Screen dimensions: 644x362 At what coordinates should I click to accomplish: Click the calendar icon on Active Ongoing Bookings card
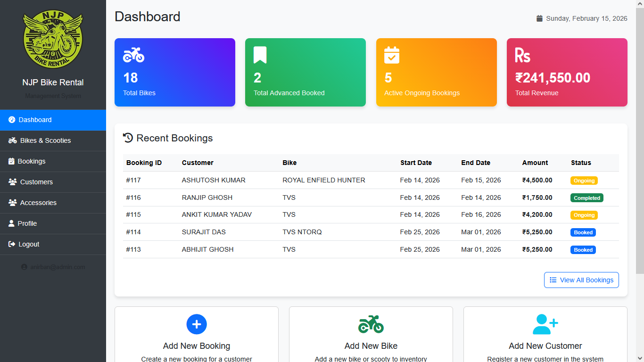392,55
